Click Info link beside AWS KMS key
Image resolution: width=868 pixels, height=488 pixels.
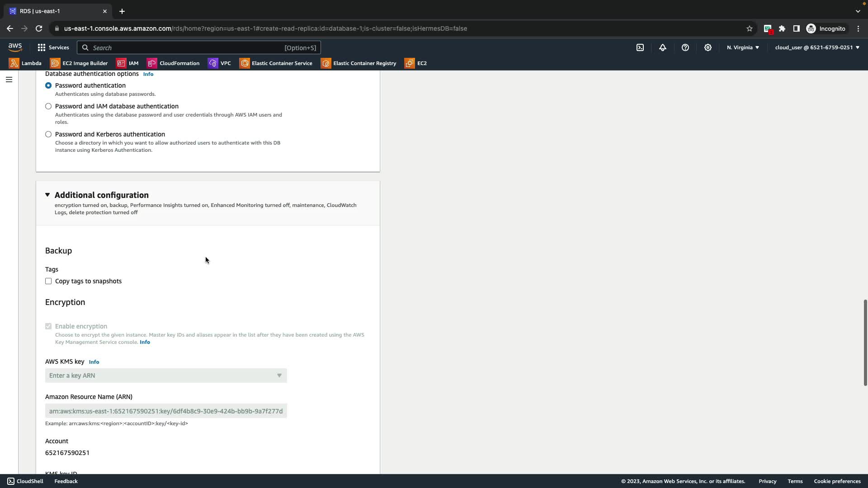(x=94, y=362)
